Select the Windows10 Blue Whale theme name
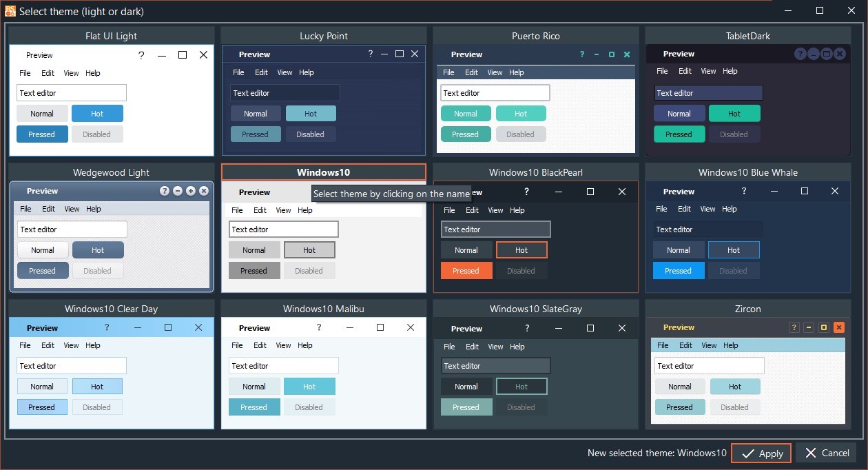The width and height of the screenshot is (868, 470). [x=748, y=172]
